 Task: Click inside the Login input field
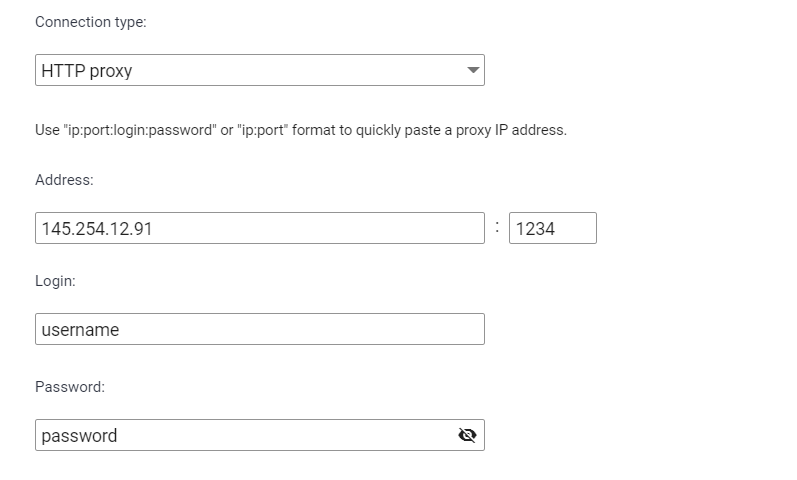point(260,329)
